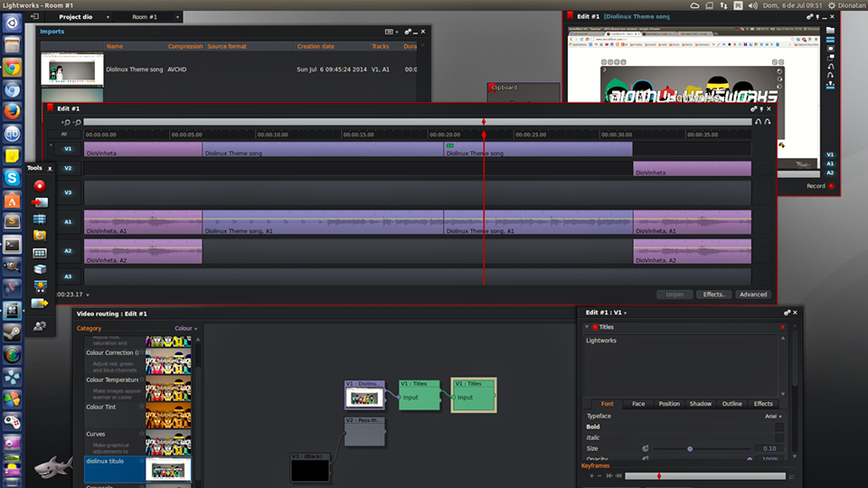Open user preferences icon at Tools panel bottom
Image resolution: width=868 pixels, height=488 pixels.
click(39, 326)
